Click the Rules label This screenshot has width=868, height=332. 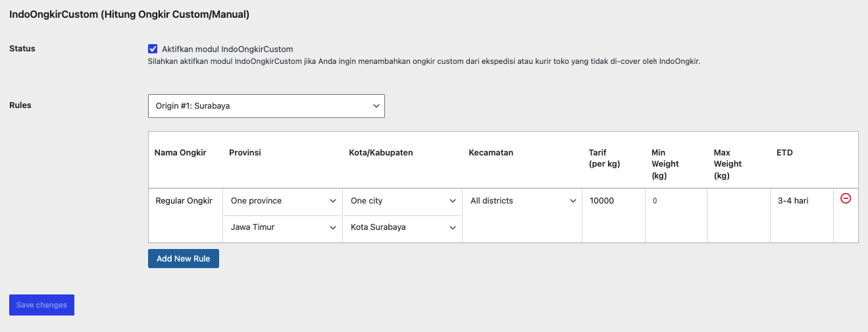tap(20, 105)
